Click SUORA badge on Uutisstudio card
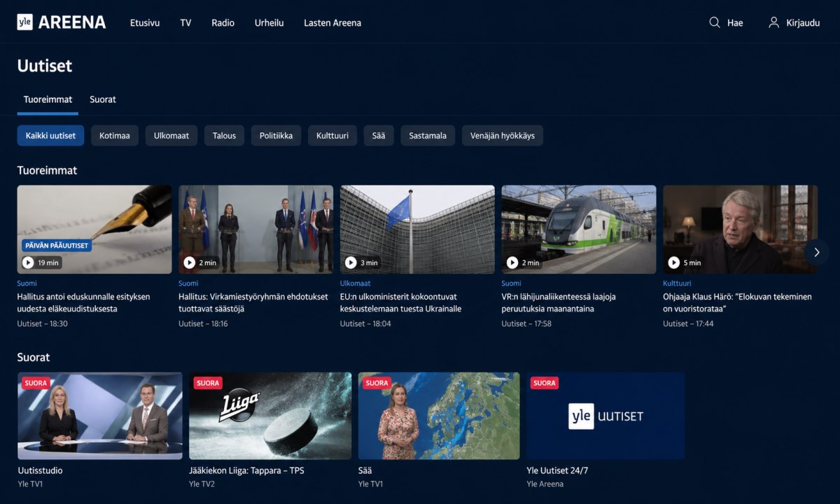Image resolution: width=840 pixels, height=504 pixels. (x=36, y=383)
